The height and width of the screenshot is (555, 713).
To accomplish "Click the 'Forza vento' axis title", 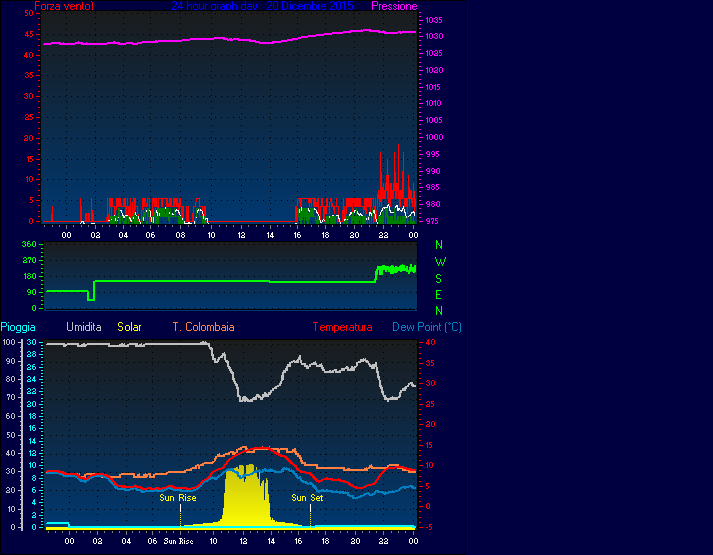I will (64, 6).
